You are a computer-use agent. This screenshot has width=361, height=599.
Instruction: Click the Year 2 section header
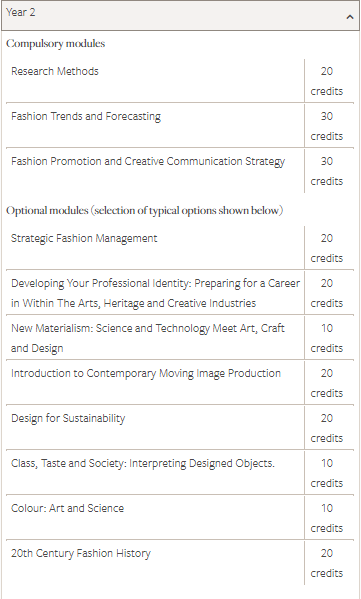[x=180, y=16]
